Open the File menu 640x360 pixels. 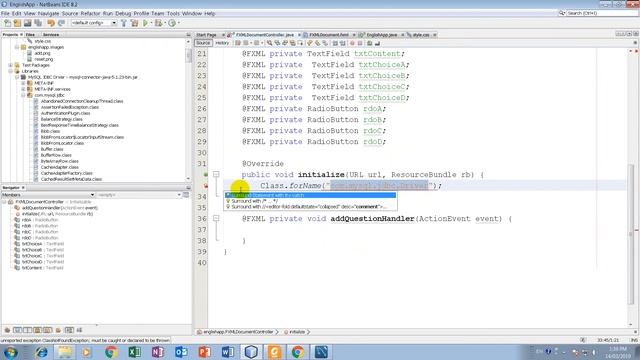click(5, 13)
